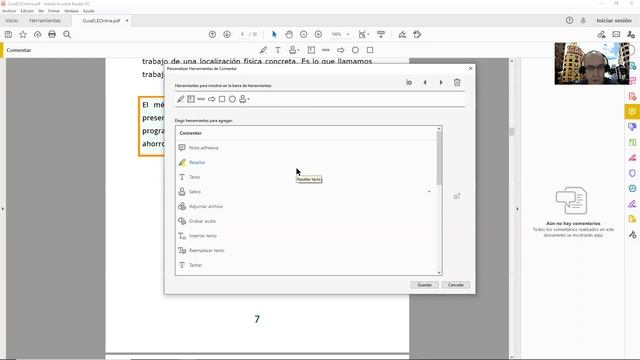Select the line icon in dialog preview
The height and width of the screenshot is (360, 640).
pos(201,99)
